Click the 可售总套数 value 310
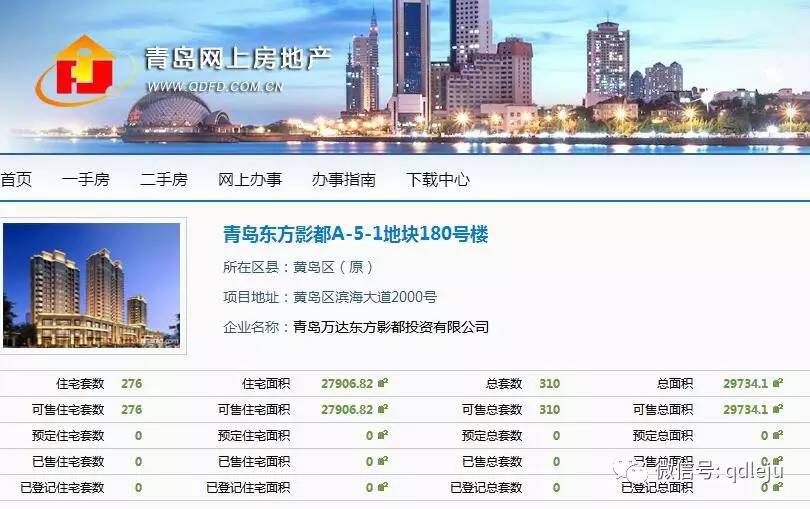This screenshot has width=810, height=509. (x=550, y=409)
